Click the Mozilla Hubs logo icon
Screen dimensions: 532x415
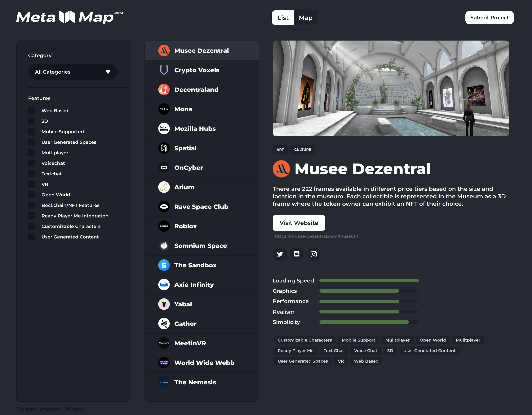[164, 129]
